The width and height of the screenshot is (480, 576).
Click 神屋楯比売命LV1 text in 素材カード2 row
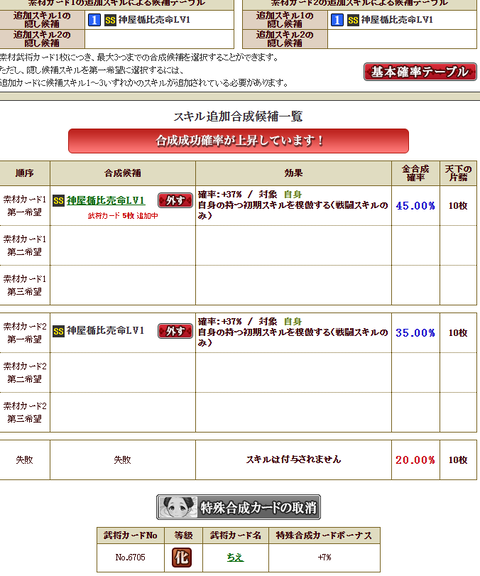[105, 331]
